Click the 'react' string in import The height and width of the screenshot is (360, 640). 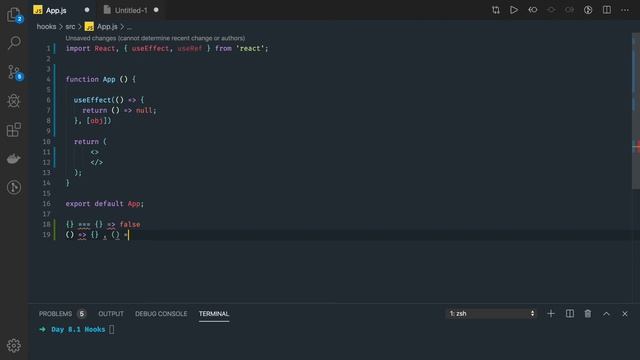[x=250, y=48]
